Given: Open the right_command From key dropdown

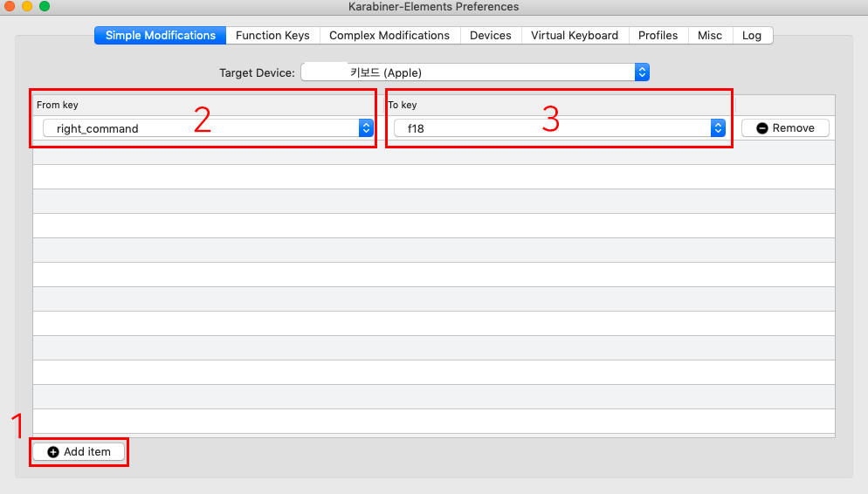Looking at the screenshot, I should pos(208,128).
